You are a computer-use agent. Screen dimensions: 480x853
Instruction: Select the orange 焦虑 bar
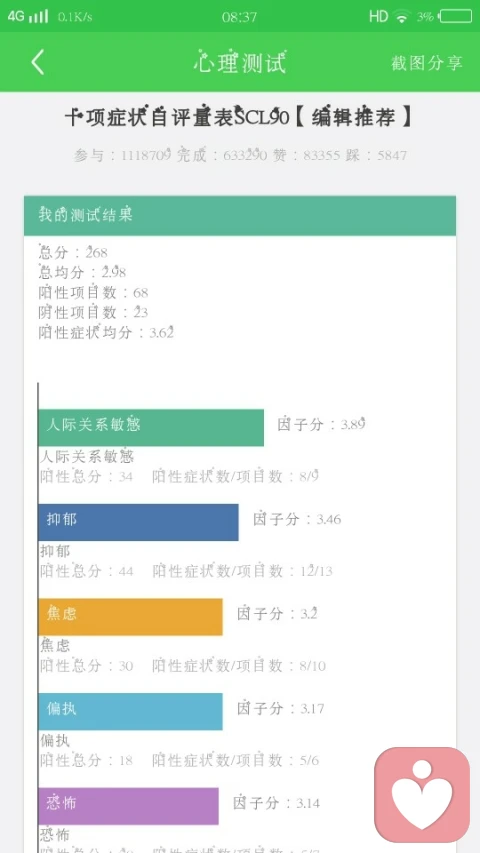tap(131, 617)
